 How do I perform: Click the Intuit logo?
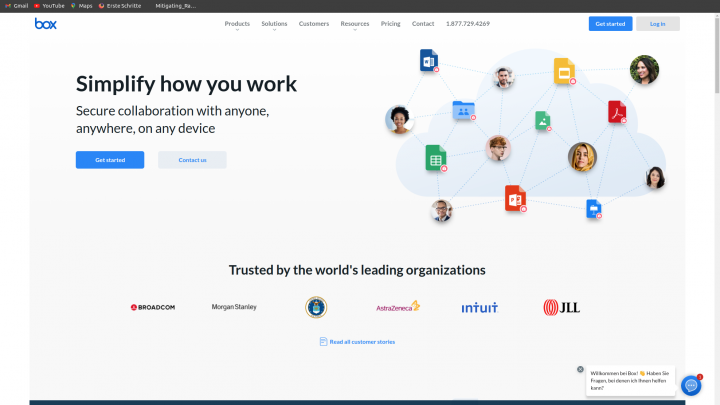pyautogui.click(x=479, y=307)
